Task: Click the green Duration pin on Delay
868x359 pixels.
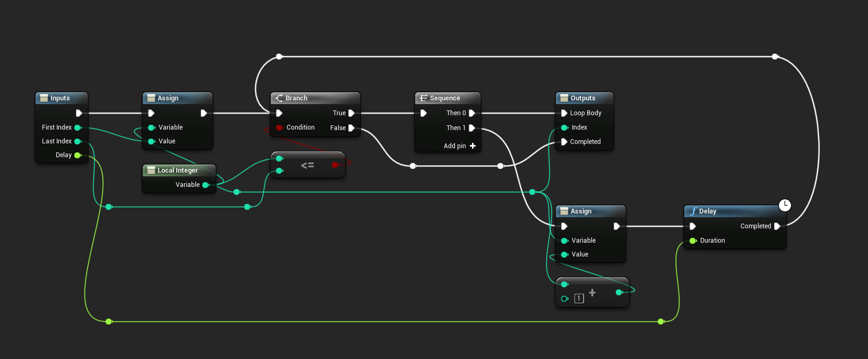Action: coord(693,241)
